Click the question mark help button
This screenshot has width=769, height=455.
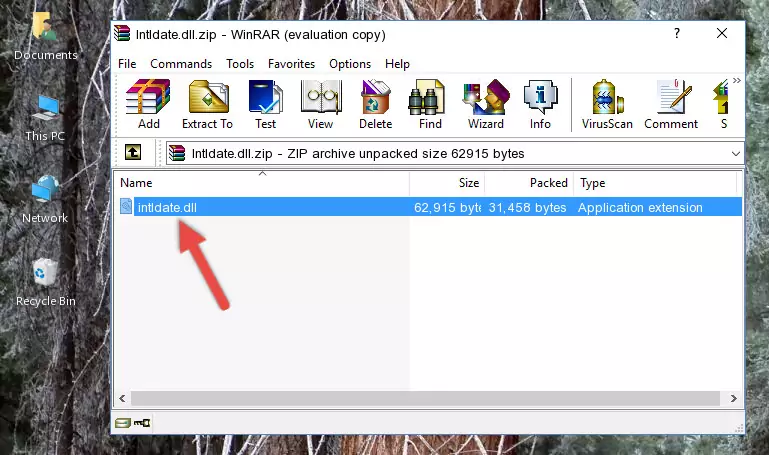click(x=677, y=33)
